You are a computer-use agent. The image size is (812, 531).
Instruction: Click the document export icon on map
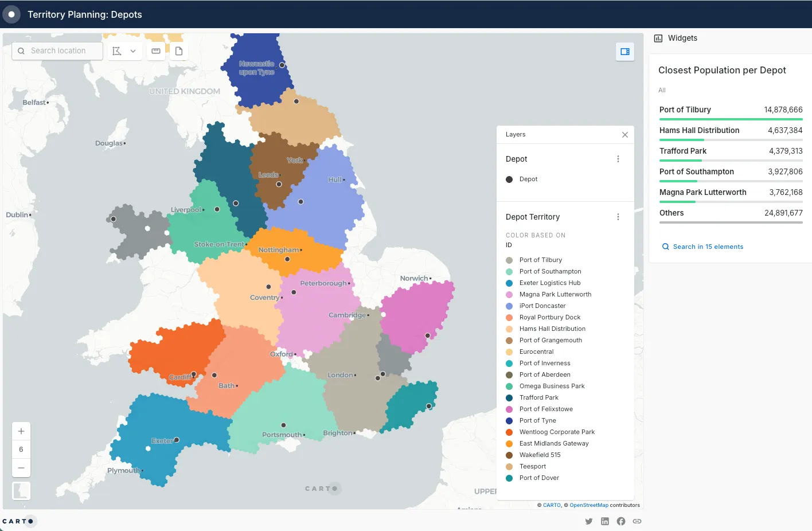point(179,51)
